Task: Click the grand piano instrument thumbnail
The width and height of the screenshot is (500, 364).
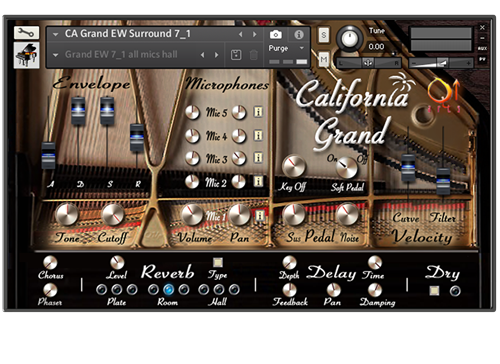Action: tap(27, 55)
